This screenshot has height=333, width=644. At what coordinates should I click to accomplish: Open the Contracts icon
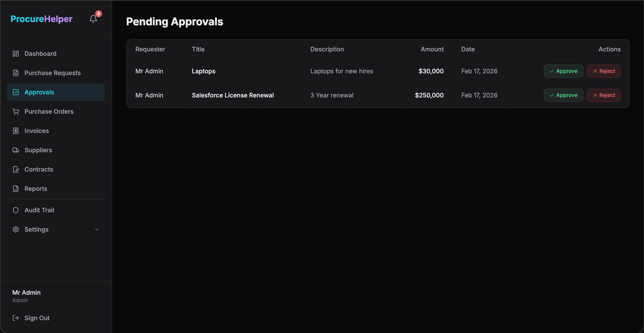pyautogui.click(x=16, y=169)
